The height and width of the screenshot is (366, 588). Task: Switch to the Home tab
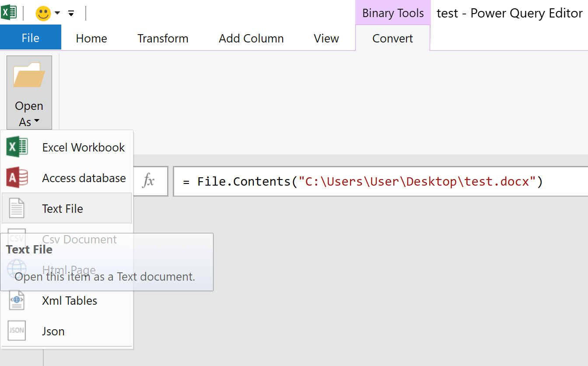(x=91, y=39)
